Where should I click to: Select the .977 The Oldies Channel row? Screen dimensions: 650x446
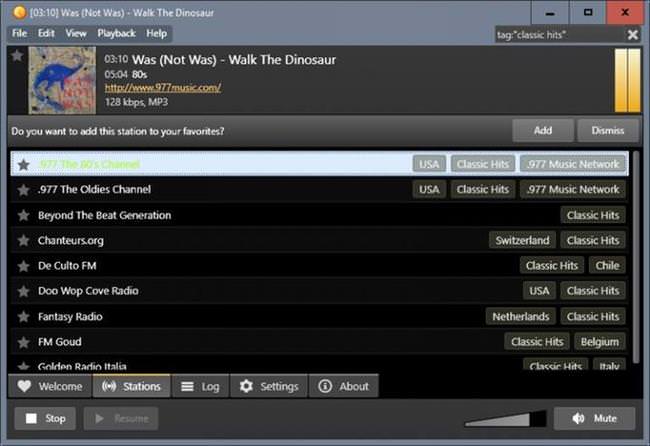point(319,189)
